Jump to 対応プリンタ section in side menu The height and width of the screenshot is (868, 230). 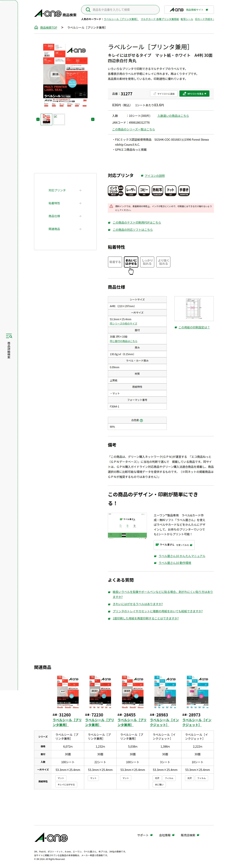[x=65, y=190]
